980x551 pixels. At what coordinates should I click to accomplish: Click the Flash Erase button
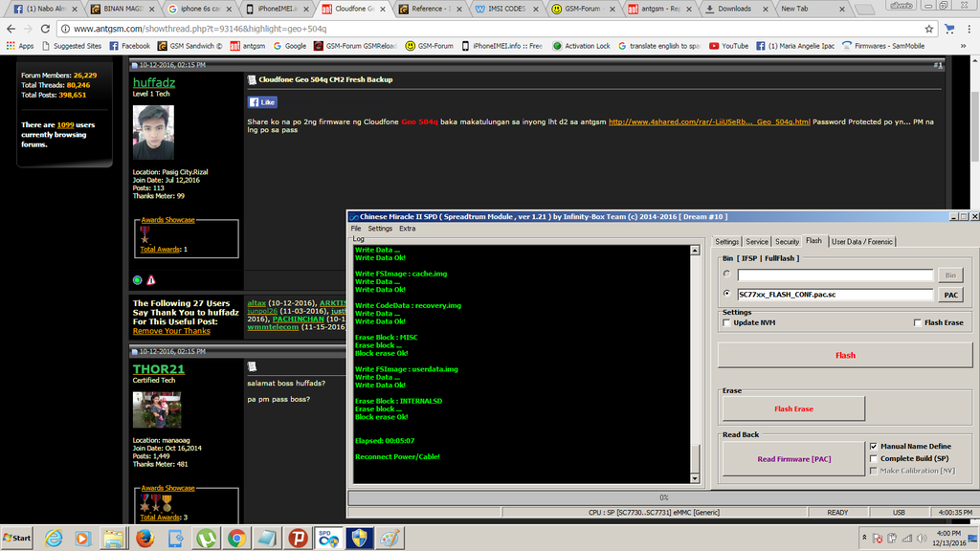pos(793,408)
